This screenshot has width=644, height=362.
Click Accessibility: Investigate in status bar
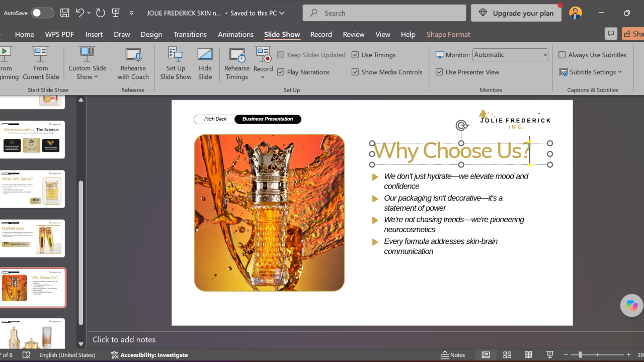(x=149, y=354)
